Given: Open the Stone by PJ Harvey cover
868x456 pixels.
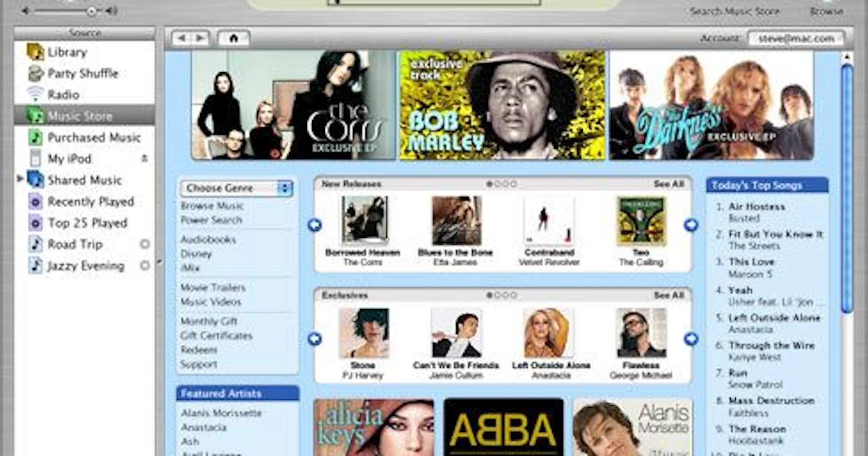Looking at the screenshot, I should click(x=364, y=333).
